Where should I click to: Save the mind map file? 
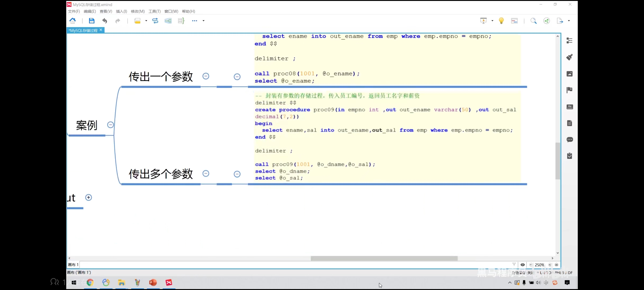pos(92,21)
